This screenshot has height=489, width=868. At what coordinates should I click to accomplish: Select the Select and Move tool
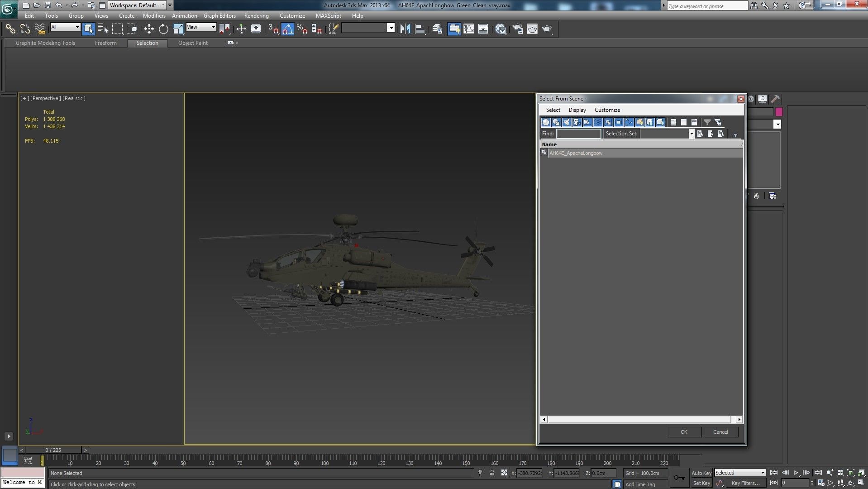[149, 29]
